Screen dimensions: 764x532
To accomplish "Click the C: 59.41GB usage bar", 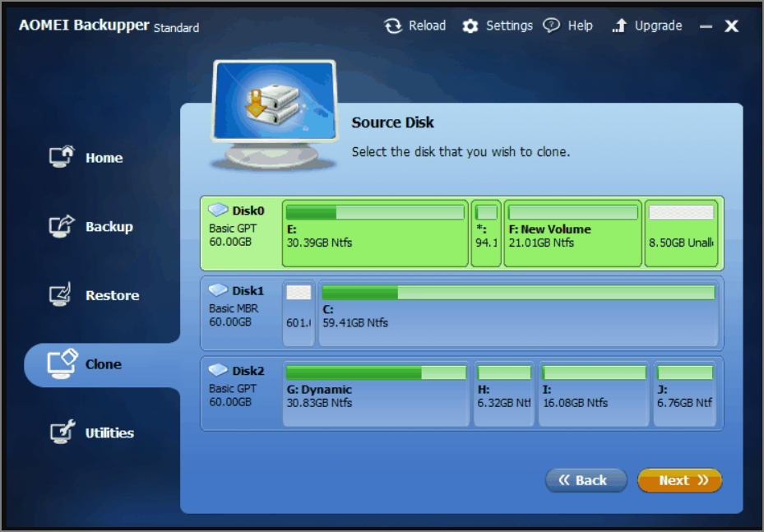I will [x=517, y=293].
